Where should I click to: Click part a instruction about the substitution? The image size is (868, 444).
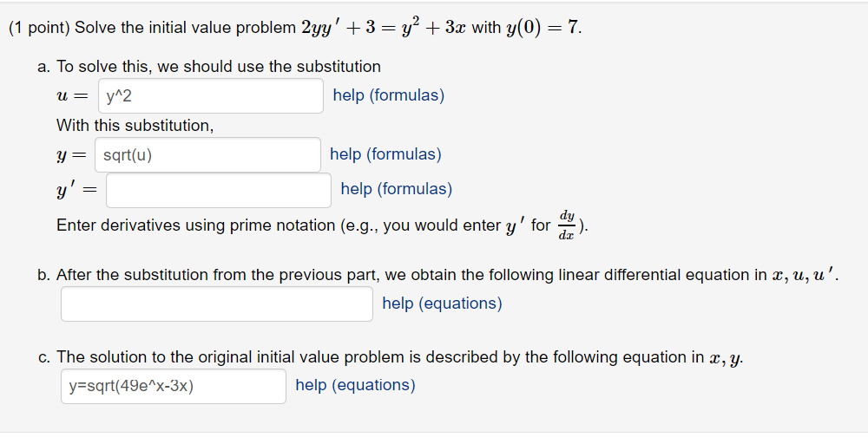(x=217, y=67)
